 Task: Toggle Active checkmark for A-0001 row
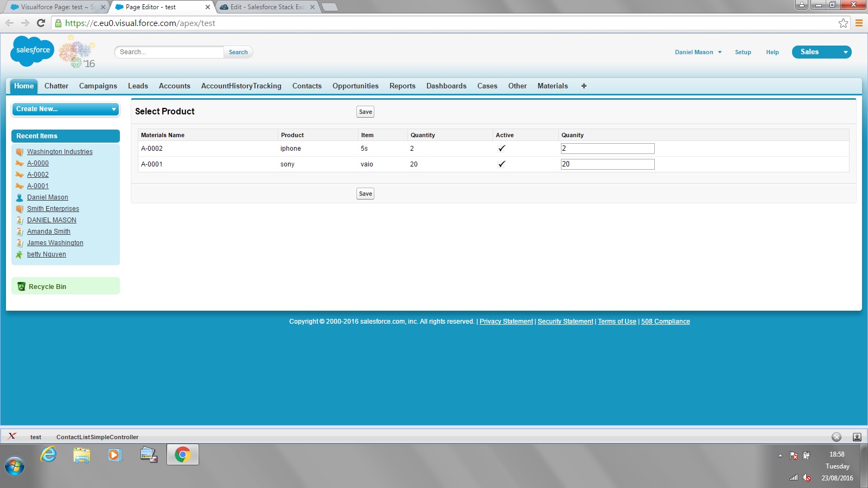point(502,164)
